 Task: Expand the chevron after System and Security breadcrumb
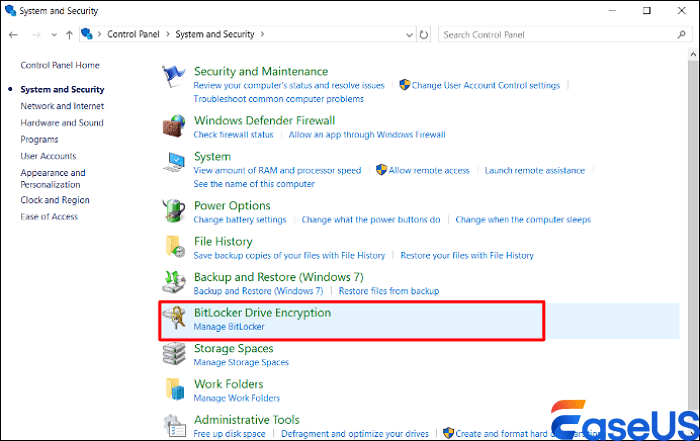pos(262,34)
